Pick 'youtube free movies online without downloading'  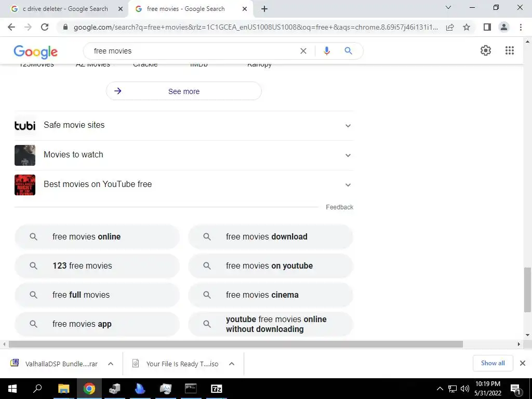click(270, 324)
